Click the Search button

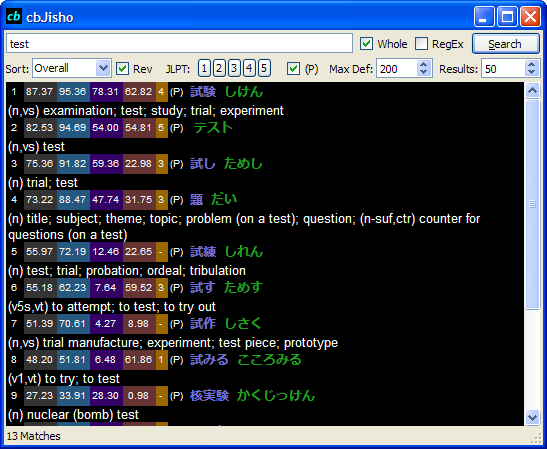505,44
